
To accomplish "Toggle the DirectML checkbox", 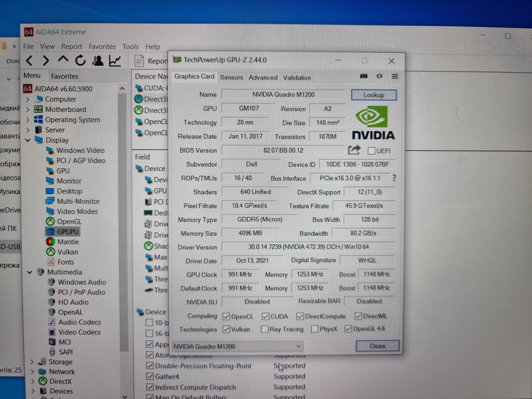I will [x=358, y=316].
